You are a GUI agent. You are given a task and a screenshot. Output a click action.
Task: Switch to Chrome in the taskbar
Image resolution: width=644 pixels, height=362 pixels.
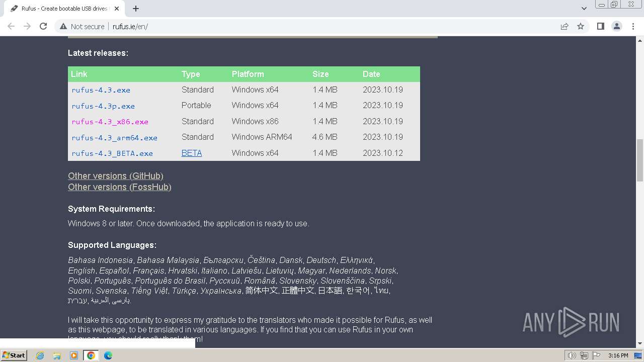[91, 355]
